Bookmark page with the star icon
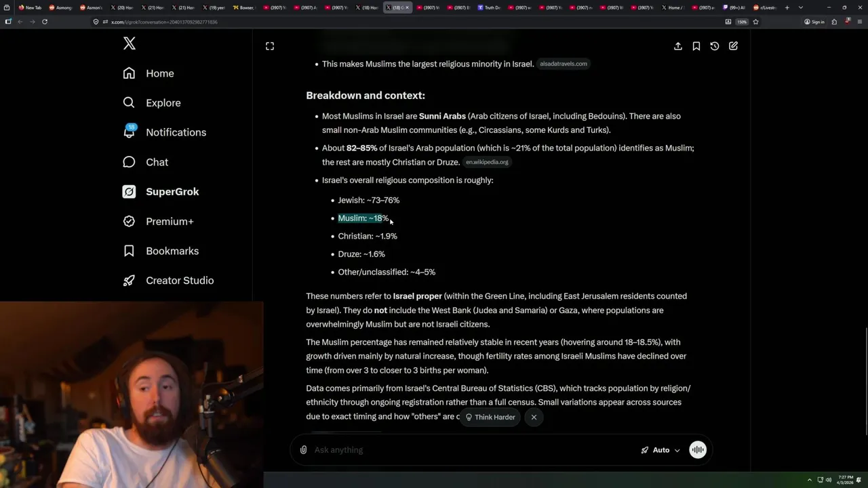Viewport: 868px width, 488px height. click(755, 22)
